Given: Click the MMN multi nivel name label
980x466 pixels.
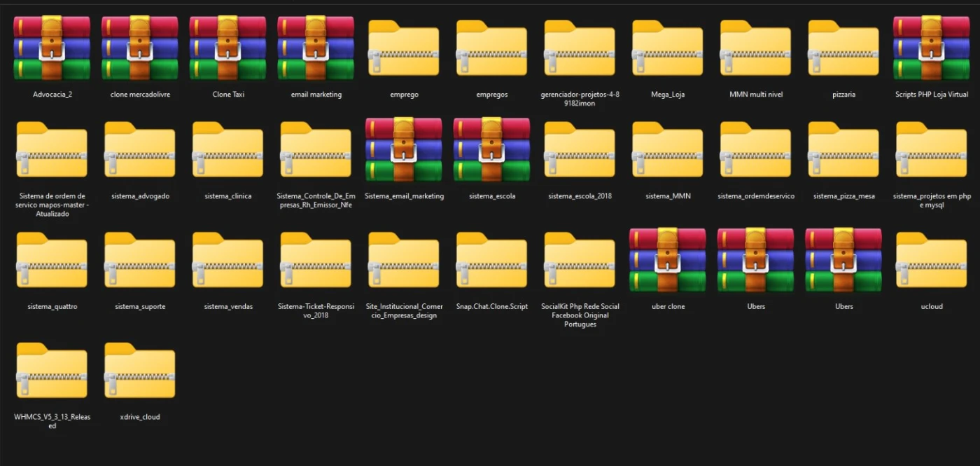Looking at the screenshot, I should pos(756,95).
